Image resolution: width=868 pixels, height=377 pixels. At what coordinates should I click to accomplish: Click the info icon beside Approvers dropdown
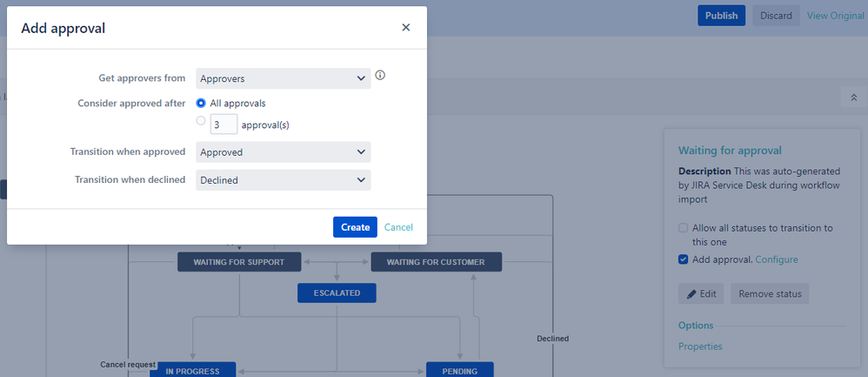[380, 76]
